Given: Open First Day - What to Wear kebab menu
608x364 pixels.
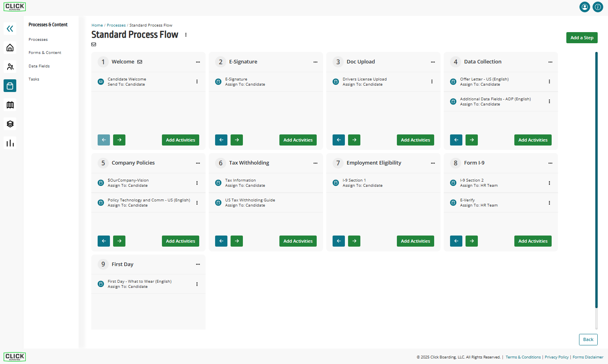Looking at the screenshot, I should [197, 284].
